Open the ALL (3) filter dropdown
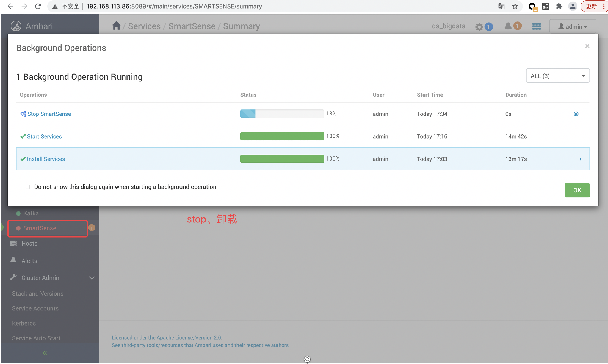Viewport: 608px width, 364px height. point(558,76)
